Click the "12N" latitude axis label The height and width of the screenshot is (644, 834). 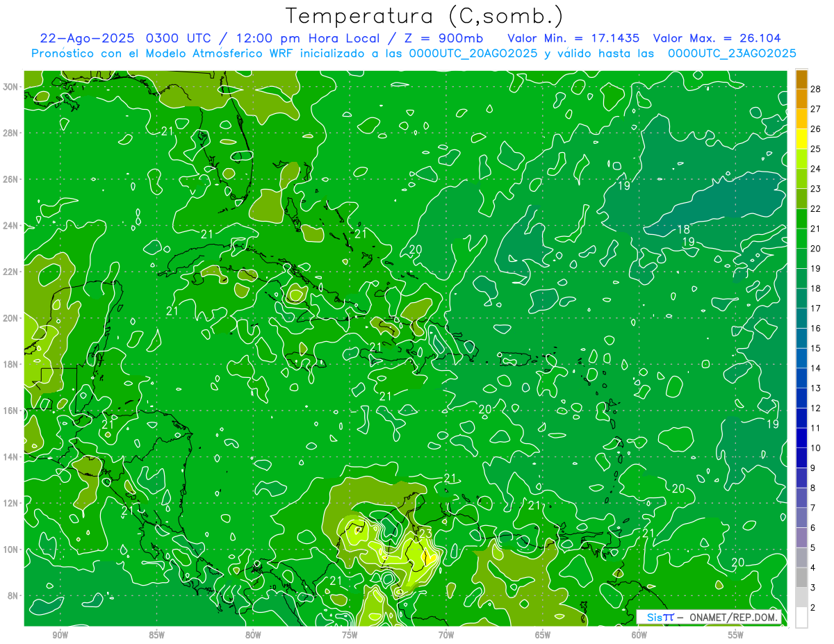tap(12, 503)
